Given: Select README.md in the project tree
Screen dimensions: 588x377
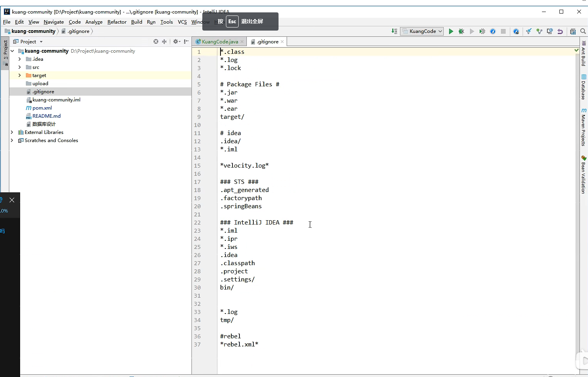Looking at the screenshot, I should (46, 116).
